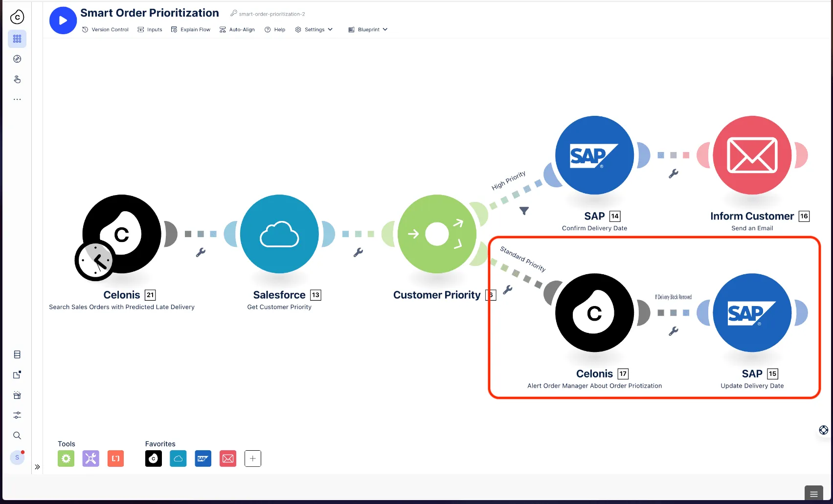This screenshot has width=833, height=504.
Task: Select the flow key smart-order-prioritization-2
Action: point(268,14)
